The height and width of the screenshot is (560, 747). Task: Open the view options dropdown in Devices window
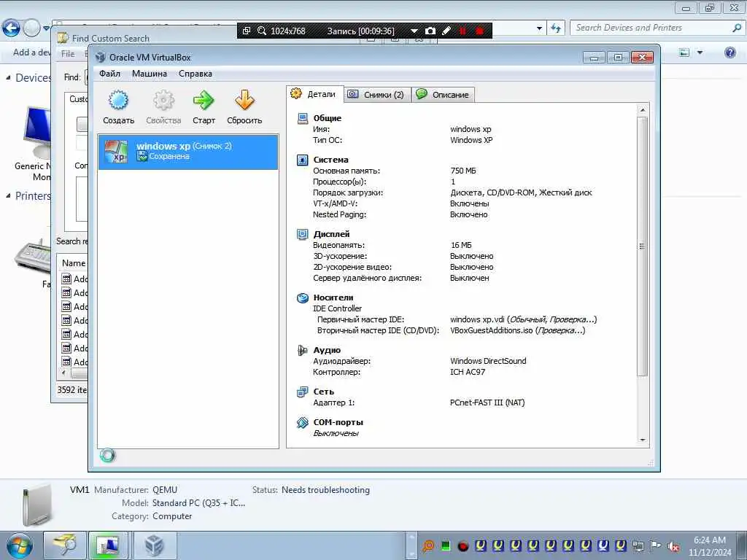[700, 52]
